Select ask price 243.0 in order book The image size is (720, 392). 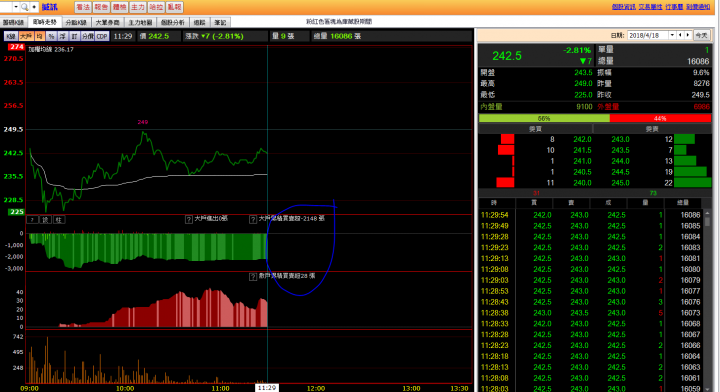tap(620, 139)
